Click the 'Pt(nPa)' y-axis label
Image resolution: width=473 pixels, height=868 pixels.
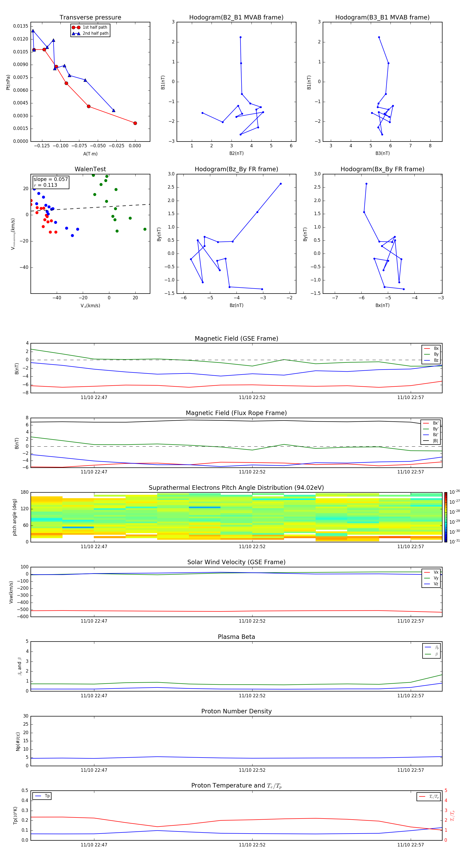click(8, 82)
